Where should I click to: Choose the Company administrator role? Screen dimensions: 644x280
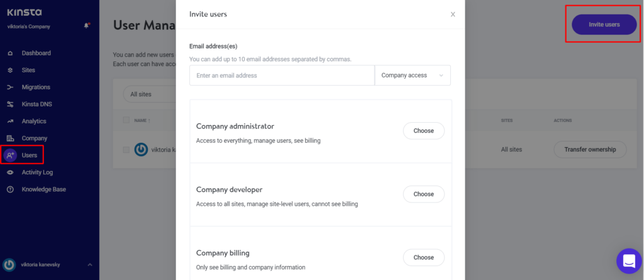(x=423, y=131)
